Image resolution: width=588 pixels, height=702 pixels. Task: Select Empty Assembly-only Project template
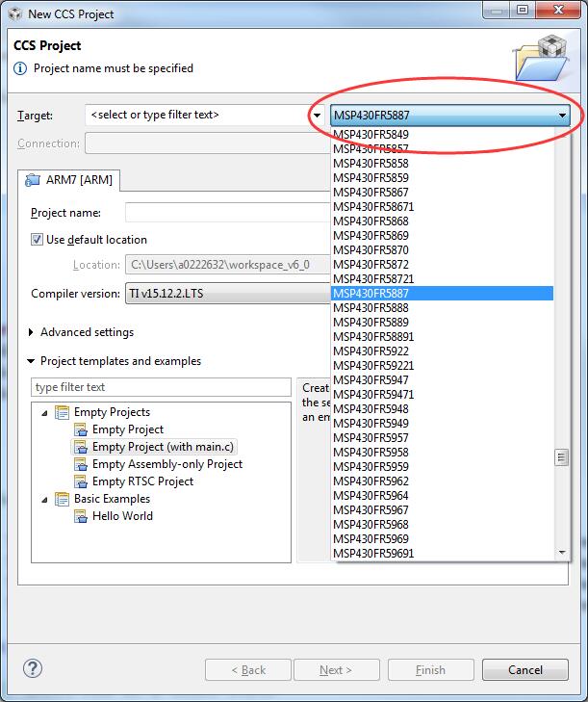pos(167,464)
